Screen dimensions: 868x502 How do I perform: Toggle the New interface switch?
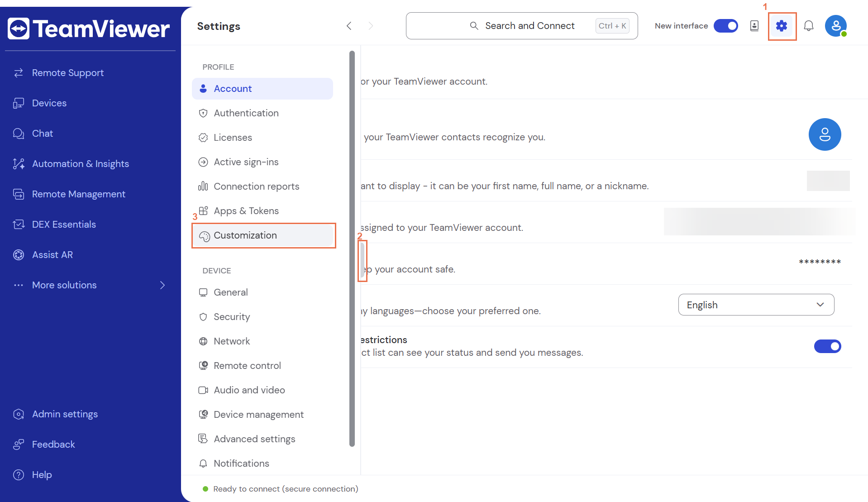click(x=725, y=26)
